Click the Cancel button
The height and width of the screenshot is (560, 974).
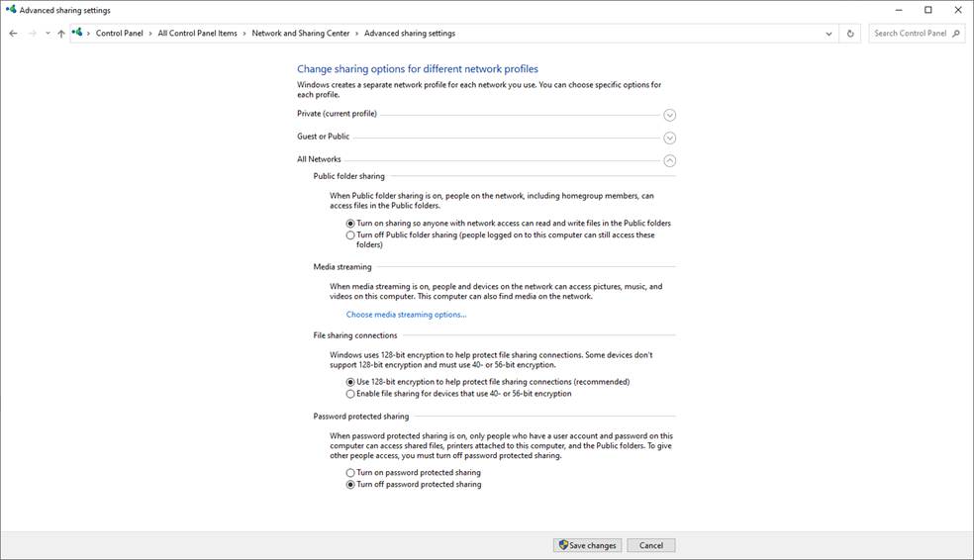[x=651, y=545]
